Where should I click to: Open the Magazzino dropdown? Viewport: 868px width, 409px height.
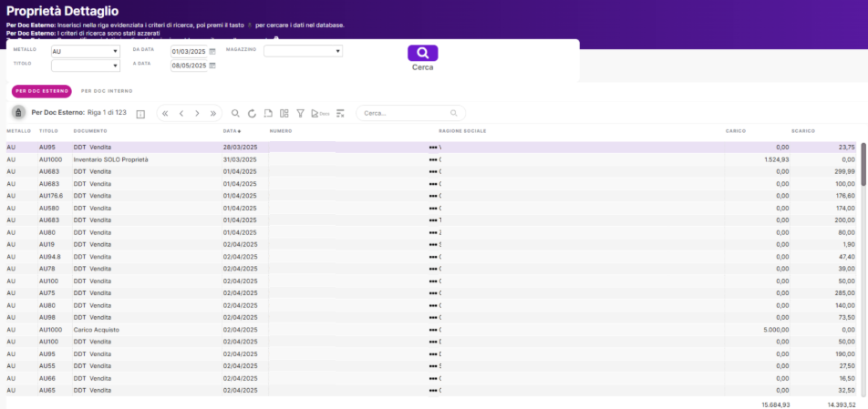pyautogui.click(x=303, y=51)
